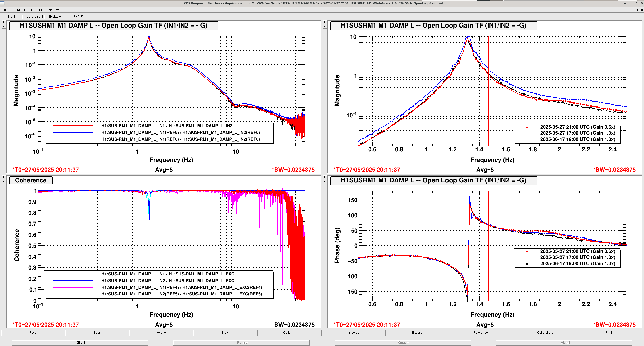Open the Calibration... dialog
644x346 pixels.
click(x=546, y=332)
